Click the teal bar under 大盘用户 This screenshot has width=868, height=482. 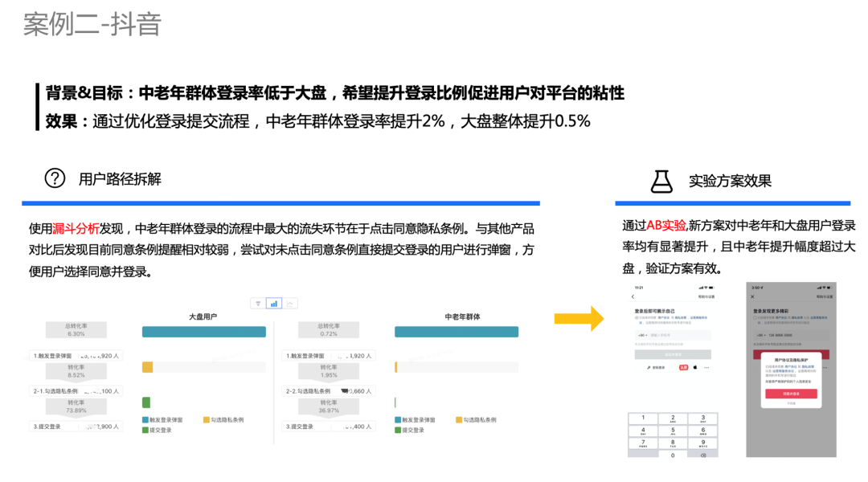[x=203, y=332]
